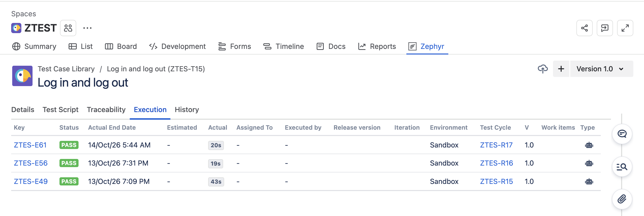Click the ZTEST project avatar icon
This screenshot has height=216, width=644.
coord(16,28)
